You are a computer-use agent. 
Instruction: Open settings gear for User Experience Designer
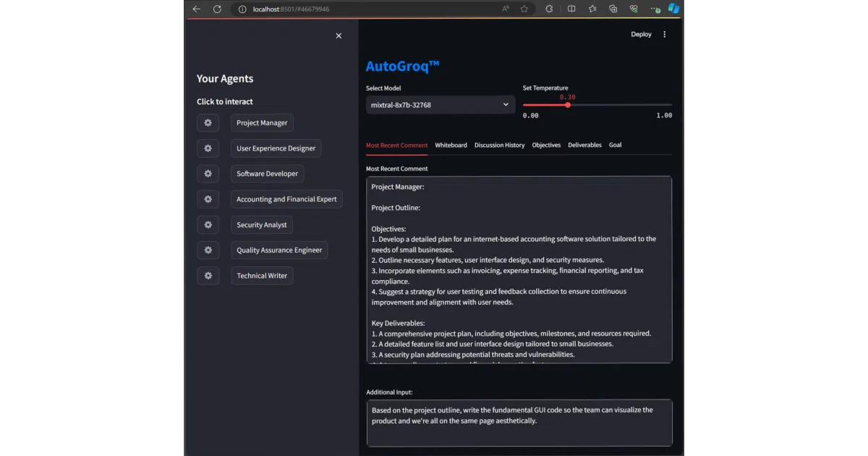click(208, 148)
